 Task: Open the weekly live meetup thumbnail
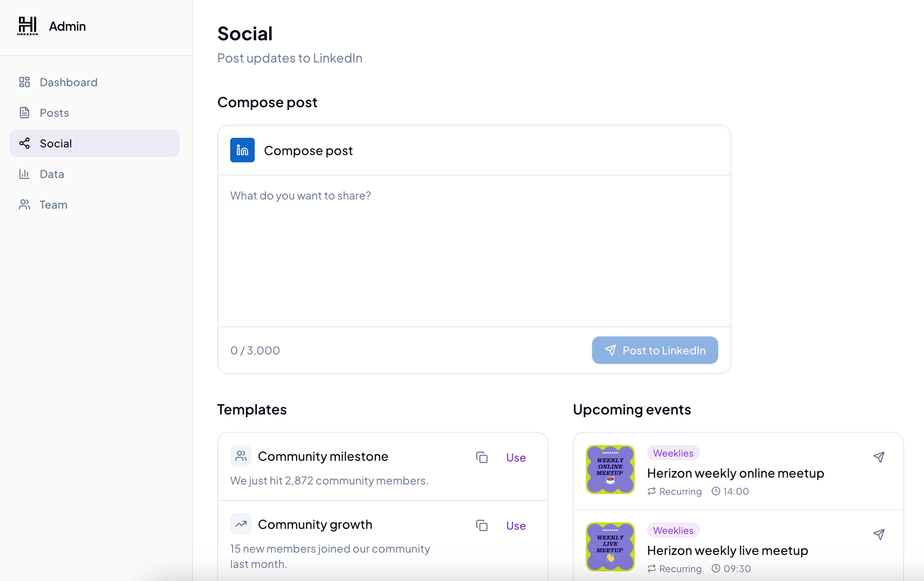coord(610,547)
